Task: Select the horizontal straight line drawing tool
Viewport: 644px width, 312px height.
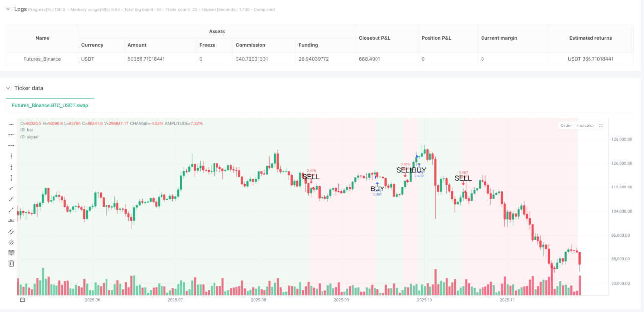Action: click(11, 124)
